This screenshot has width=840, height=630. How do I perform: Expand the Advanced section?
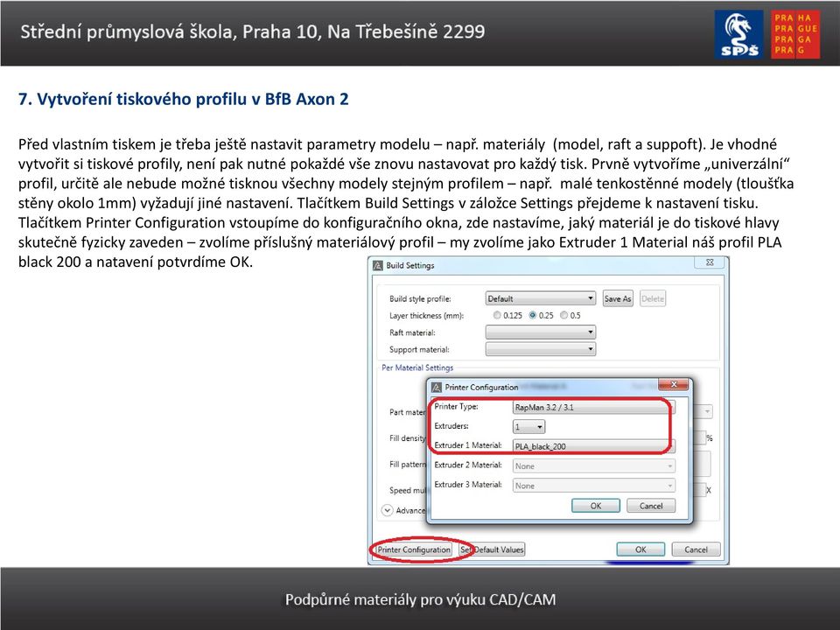[x=388, y=510]
